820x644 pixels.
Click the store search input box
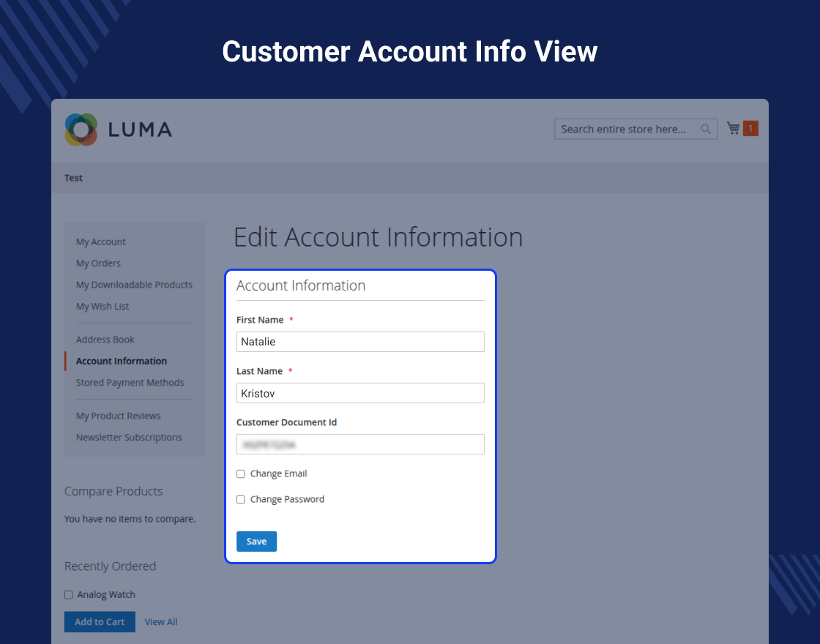626,130
